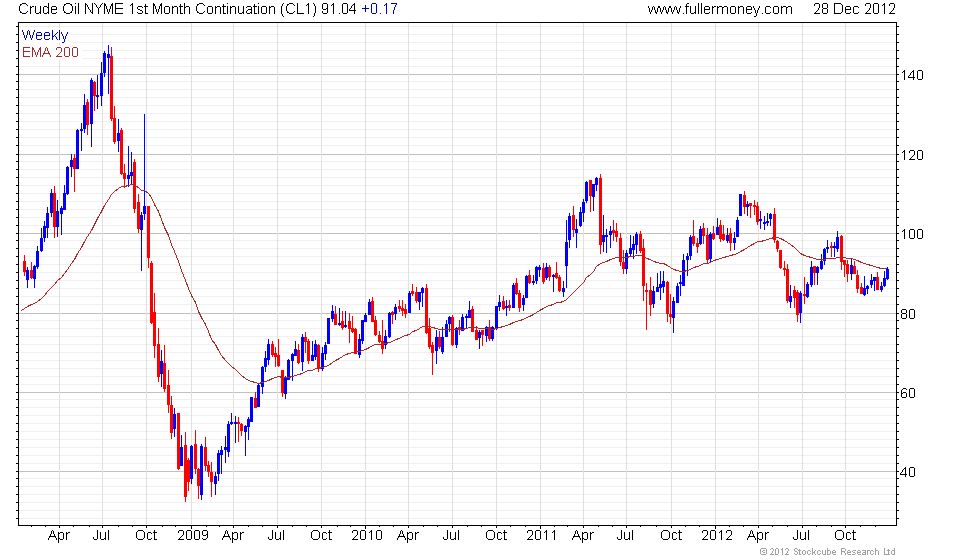Viewport: 980px width, 560px height.
Task: Click the Stockcube Research Ltd copyright text
Action: click(827, 551)
